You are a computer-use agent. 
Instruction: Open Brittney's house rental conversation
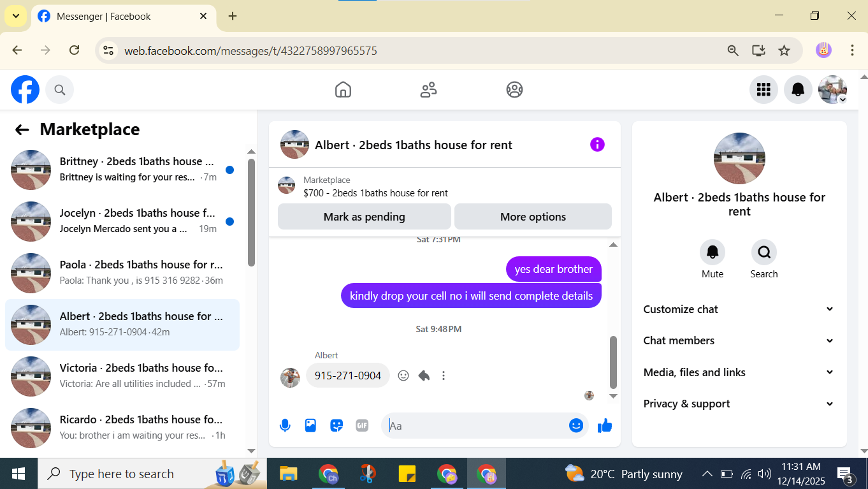[x=122, y=170]
